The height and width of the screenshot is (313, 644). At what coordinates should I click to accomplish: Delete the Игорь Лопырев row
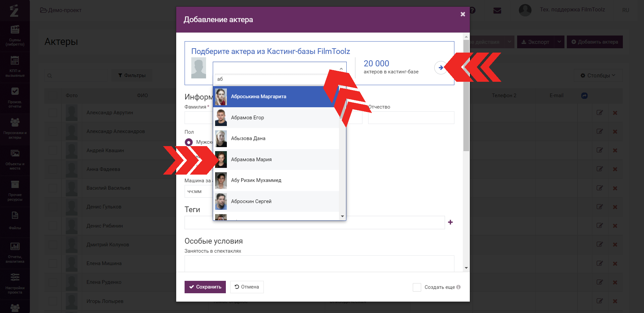pyautogui.click(x=615, y=301)
